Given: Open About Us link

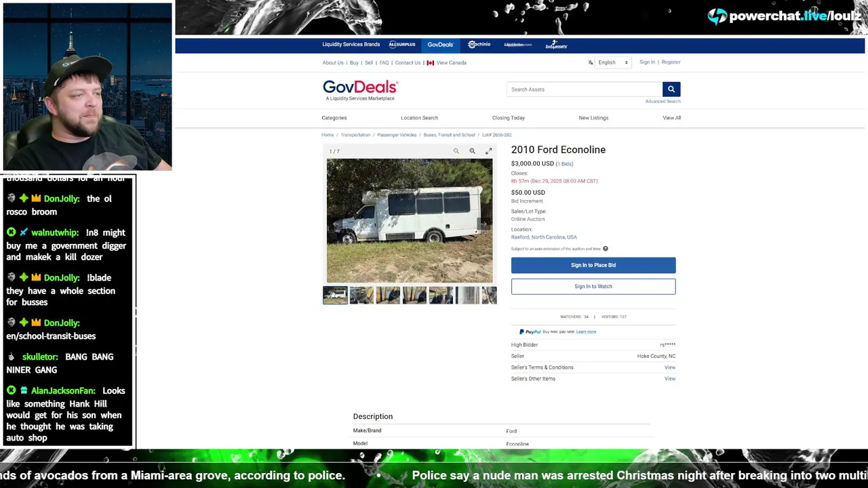Looking at the screenshot, I should click(333, 62).
